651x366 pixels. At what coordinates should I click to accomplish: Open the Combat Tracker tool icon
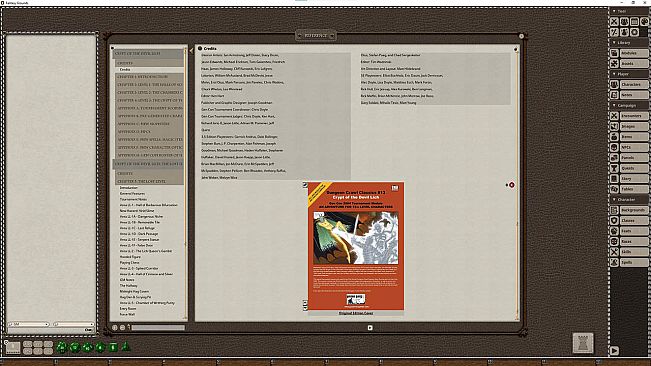coord(614,22)
